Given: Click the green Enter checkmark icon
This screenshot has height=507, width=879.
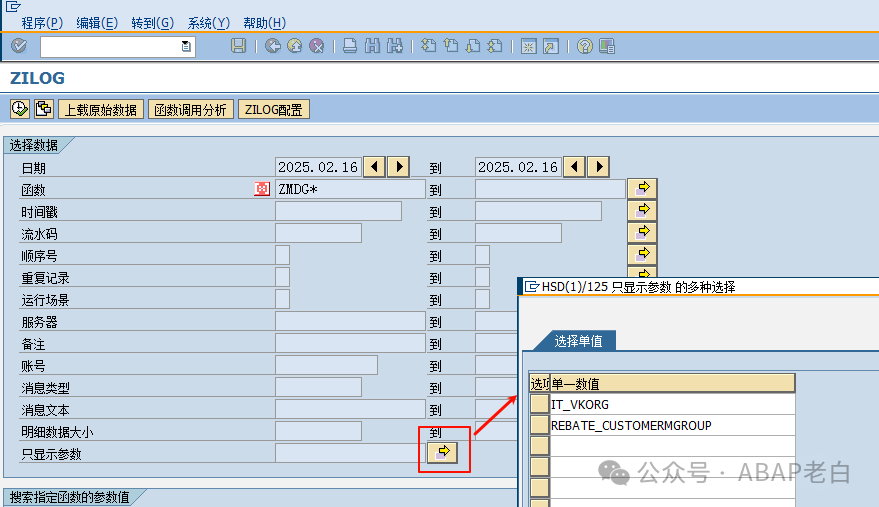Looking at the screenshot, I should click(18, 46).
